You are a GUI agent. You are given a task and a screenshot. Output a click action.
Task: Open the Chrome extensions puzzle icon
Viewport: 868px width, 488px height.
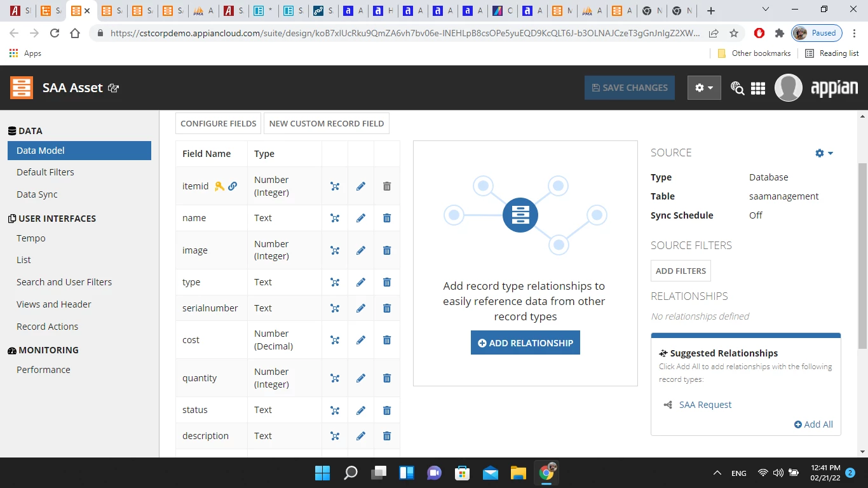click(780, 33)
